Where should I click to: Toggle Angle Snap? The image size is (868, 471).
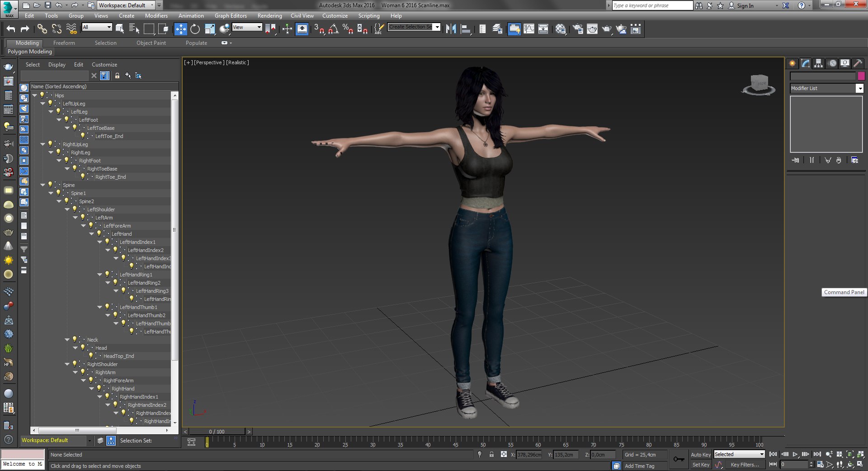[x=334, y=29]
